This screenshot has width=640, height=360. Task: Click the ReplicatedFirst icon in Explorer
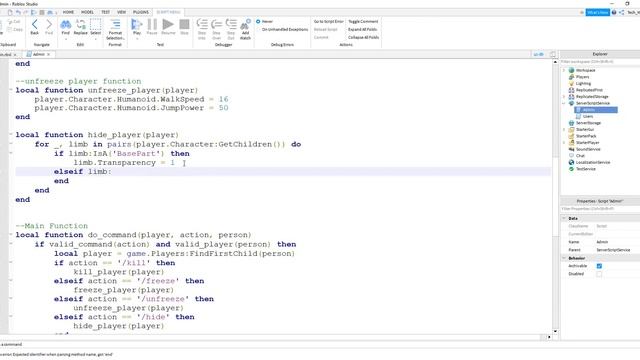pyautogui.click(x=571, y=90)
